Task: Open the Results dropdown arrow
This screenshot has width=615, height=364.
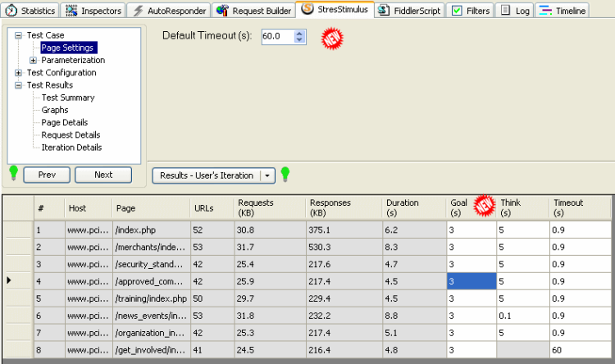Action: [267, 175]
